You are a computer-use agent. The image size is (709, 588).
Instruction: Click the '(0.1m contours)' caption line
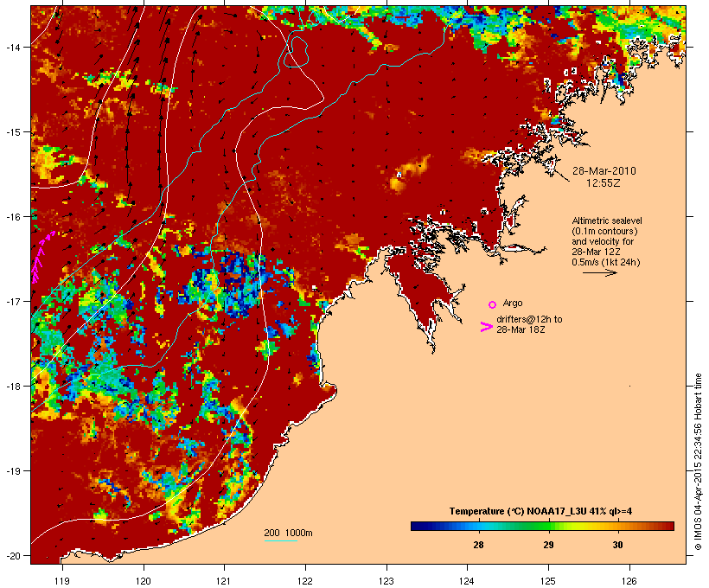click(605, 231)
